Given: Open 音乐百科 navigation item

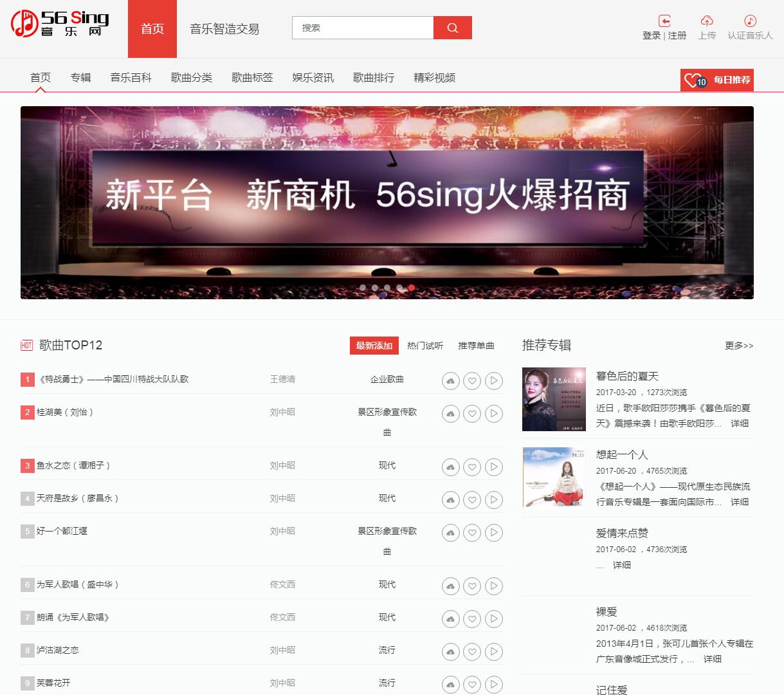Looking at the screenshot, I should tap(131, 78).
